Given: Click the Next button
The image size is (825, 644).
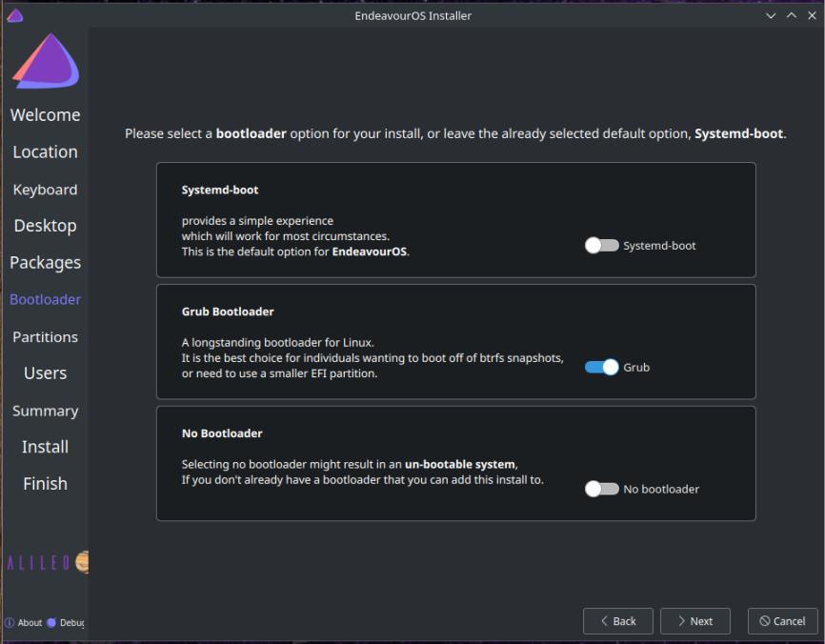Looking at the screenshot, I should (694, 621).
